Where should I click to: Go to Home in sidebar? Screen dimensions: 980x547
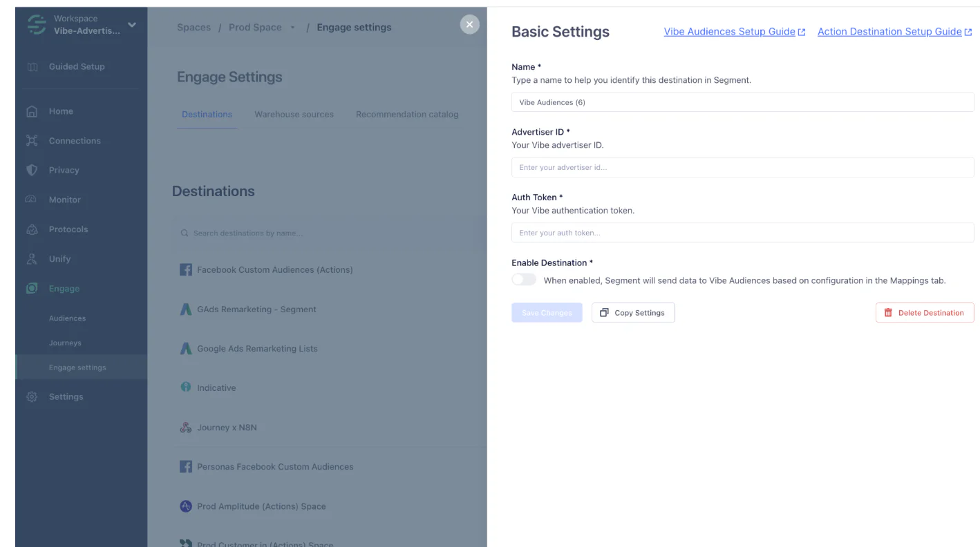click(x=61, y=111)
